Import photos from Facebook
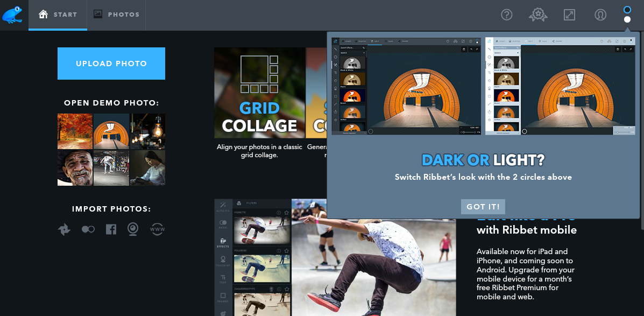 (x=111, y=229)
